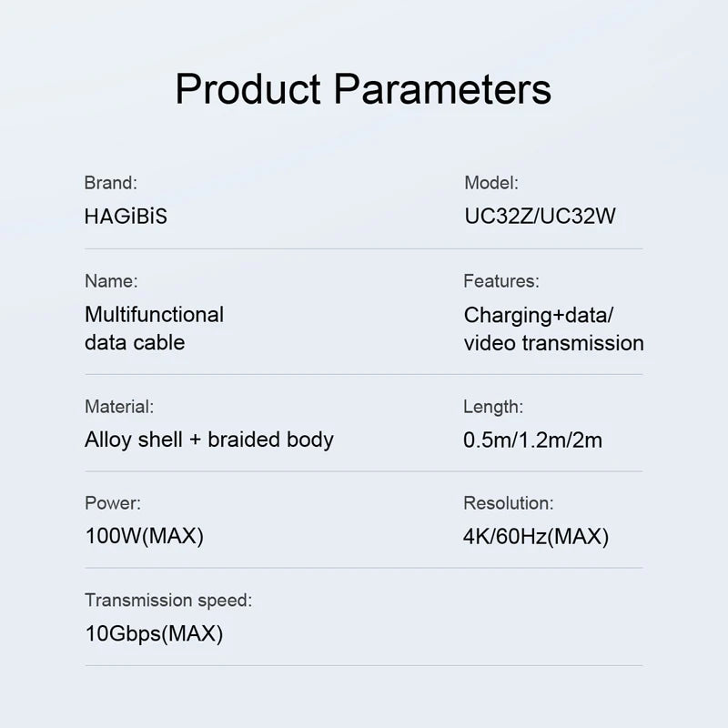Click the Multifunctional data cable text

tap(154, 329)
